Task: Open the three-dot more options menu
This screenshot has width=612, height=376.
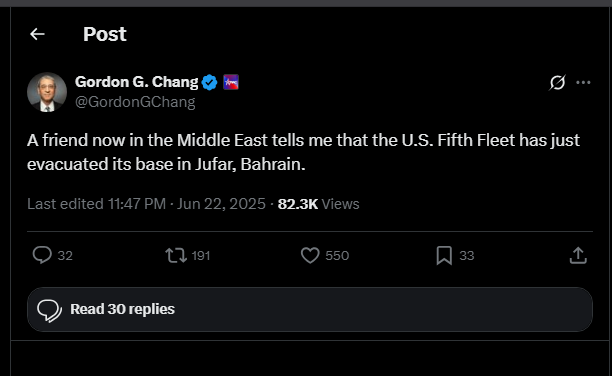Action: (x=583, y=82)
